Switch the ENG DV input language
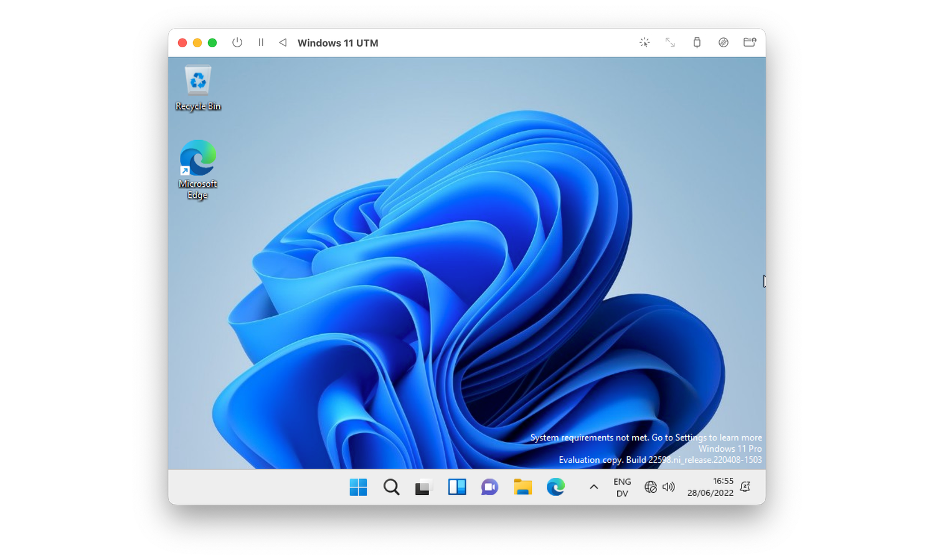934x560 pixels. click(x=622, y=487)
